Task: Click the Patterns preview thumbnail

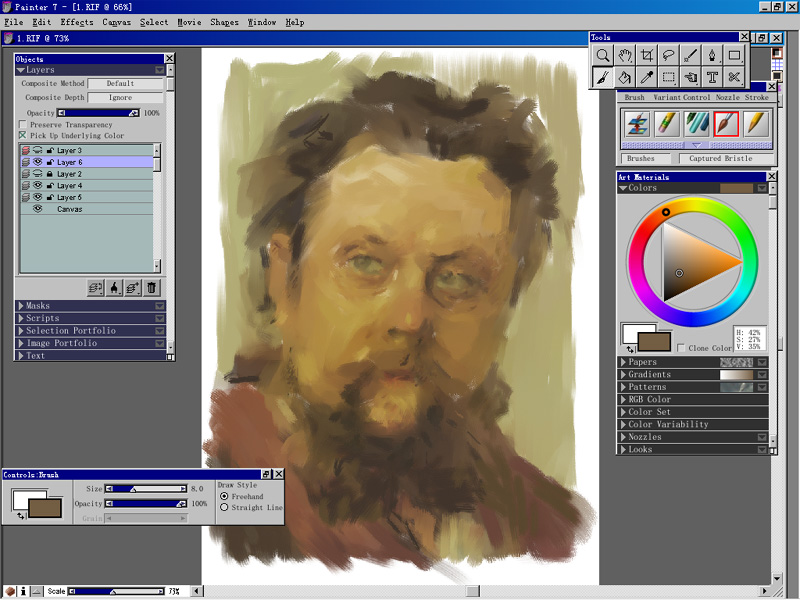Action: pos(736,387)
